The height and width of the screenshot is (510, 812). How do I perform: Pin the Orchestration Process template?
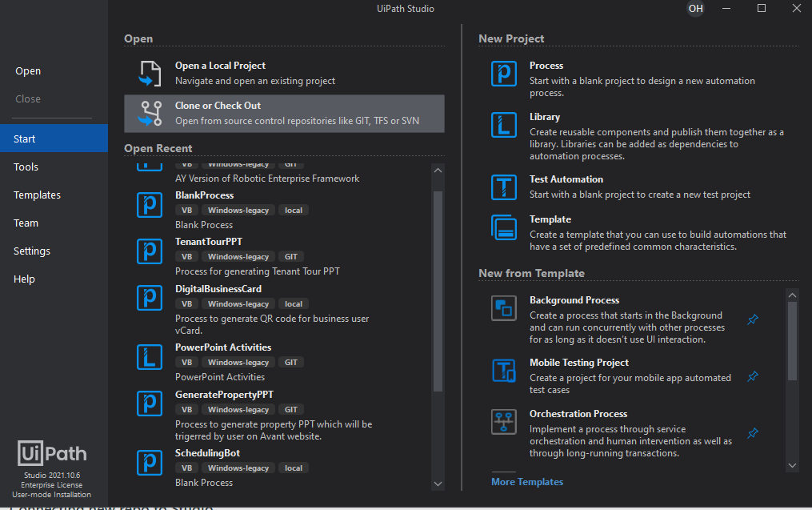point(753,433)
